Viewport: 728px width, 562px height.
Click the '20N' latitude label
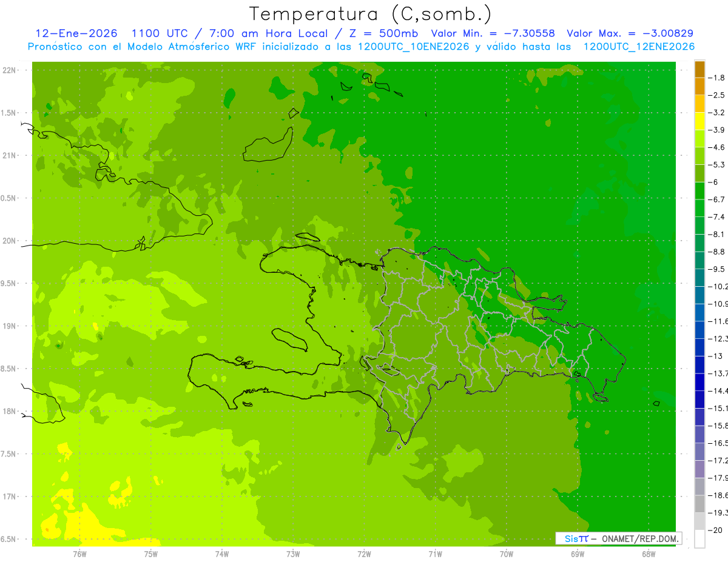[10, 241]
